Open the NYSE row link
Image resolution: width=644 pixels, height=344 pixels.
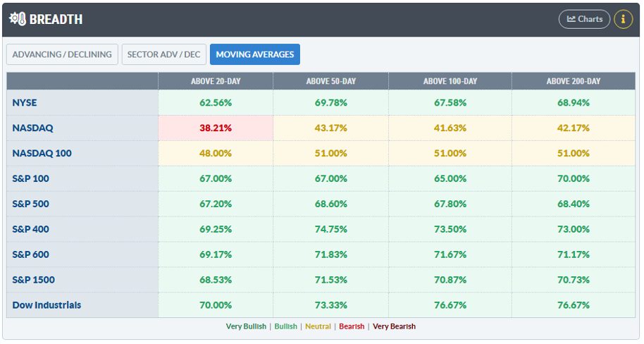pyautogui.click(x=25, y=103)
